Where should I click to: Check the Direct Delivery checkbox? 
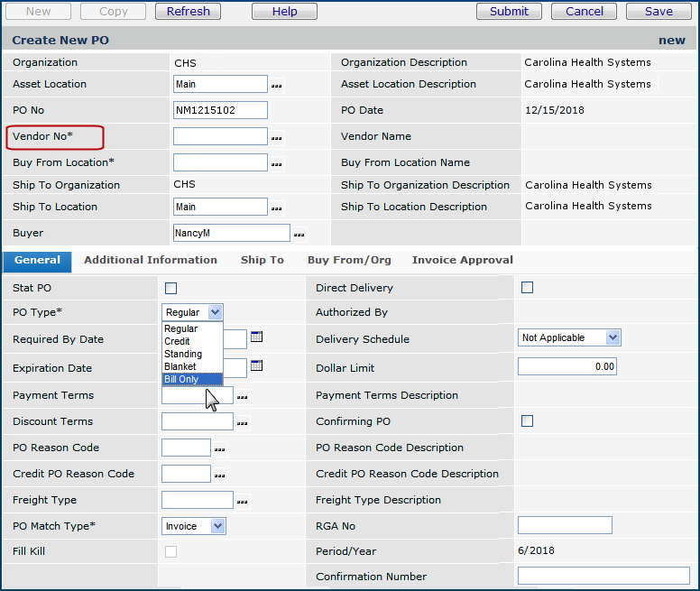pos(528,288)
